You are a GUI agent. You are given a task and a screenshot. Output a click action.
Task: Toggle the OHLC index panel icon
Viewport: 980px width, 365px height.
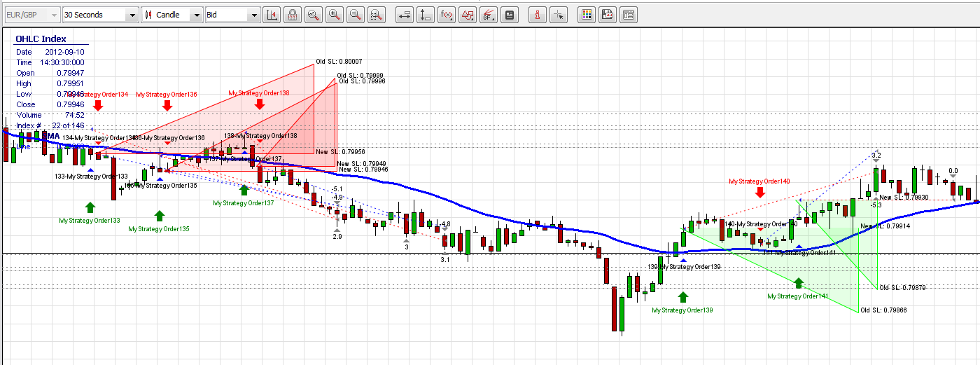510,14
